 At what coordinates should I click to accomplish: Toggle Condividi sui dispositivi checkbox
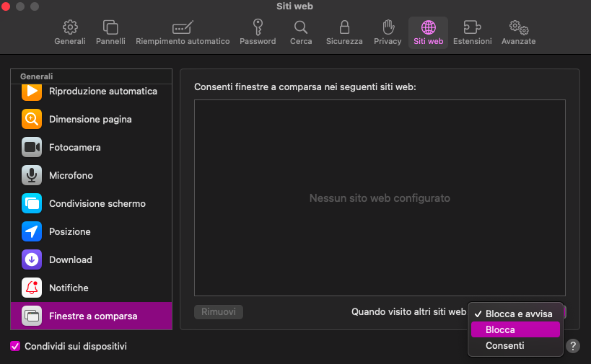[x=15, y=346]
